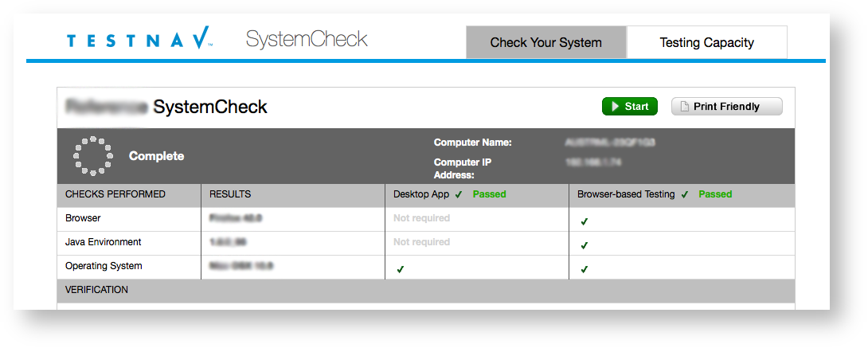
Task: Click the page icon on Print Friendly
Action: click(x=684, y=106)
